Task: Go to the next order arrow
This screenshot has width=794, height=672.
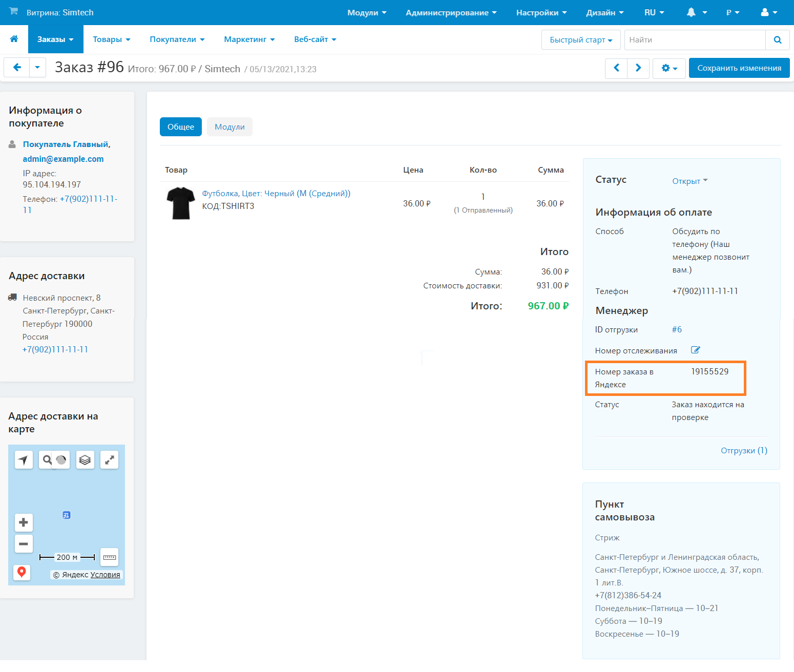Action: 638,68
